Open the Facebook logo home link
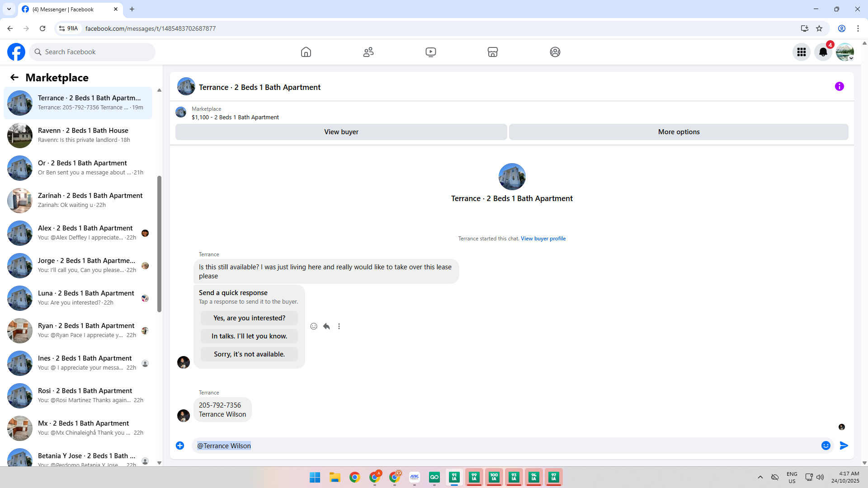The height and width of the screenshot is (488, 868). (x=16, y=52)
